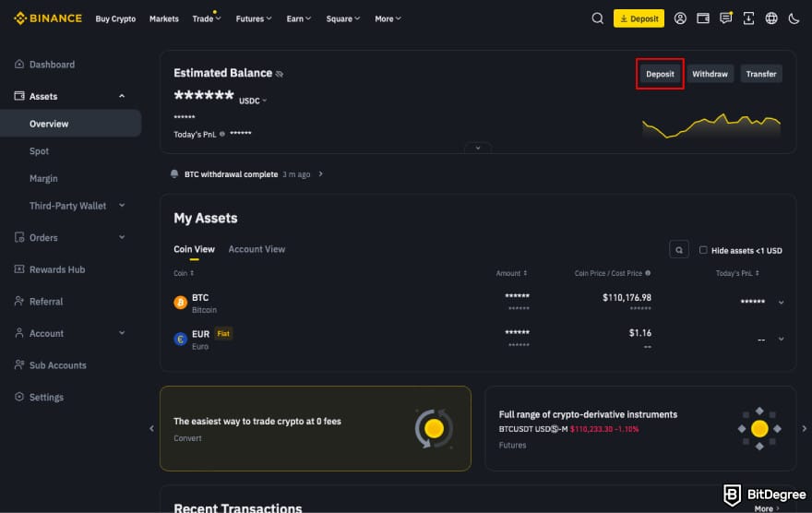Open the user profile icon
Viewport: 812px width, 513px height.
680,18
